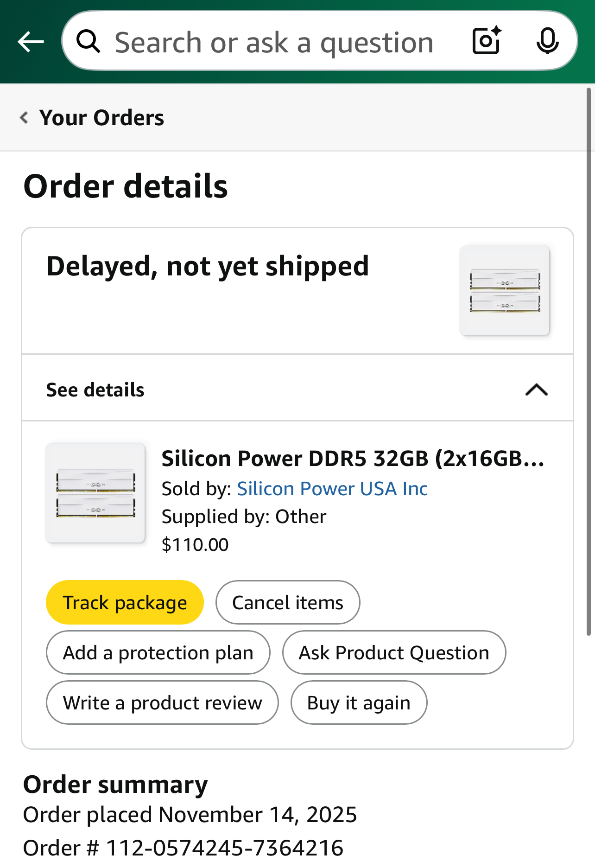
Task: Click Cancel items button
Action: (287, 602)
